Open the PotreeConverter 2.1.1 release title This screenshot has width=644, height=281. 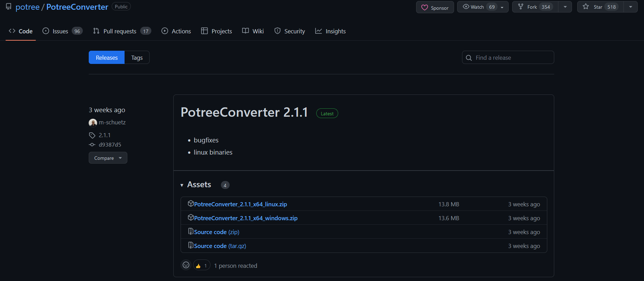coord(244,112)
